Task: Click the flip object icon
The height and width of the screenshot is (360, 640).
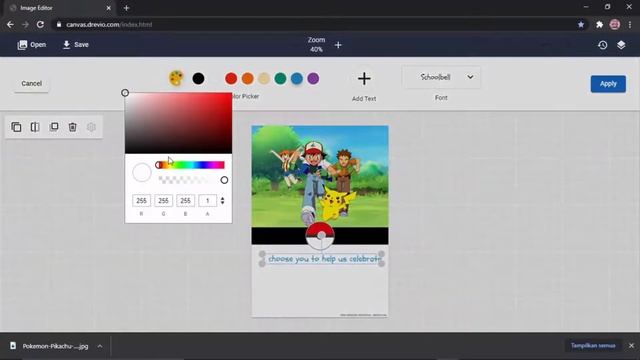Action: [35, 127]
